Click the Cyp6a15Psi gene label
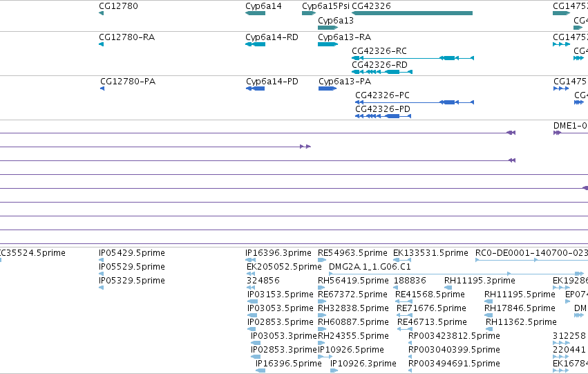Screen dimensions: 588x374 (325, 6)
